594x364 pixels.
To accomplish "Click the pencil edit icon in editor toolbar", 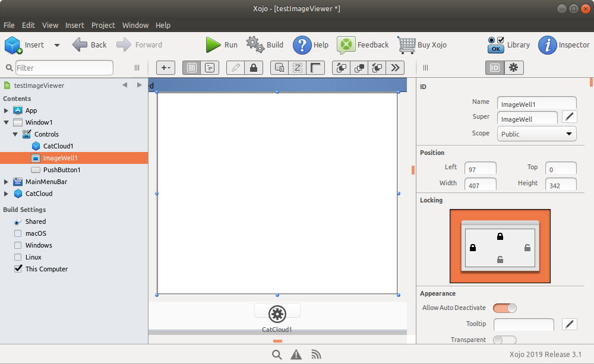I will (235, 68).
